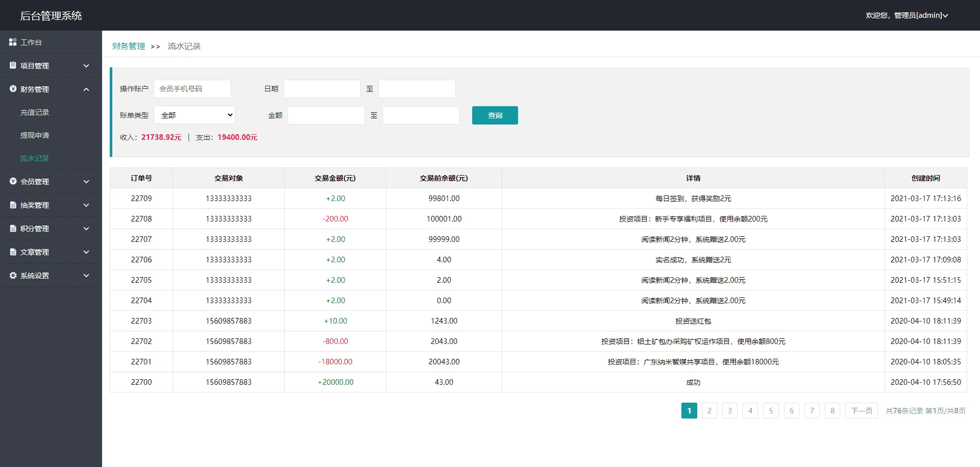980x467 pixels.
Task: Expand the 抽奖管理 menu chevron
Action: [x=86, y=205]
